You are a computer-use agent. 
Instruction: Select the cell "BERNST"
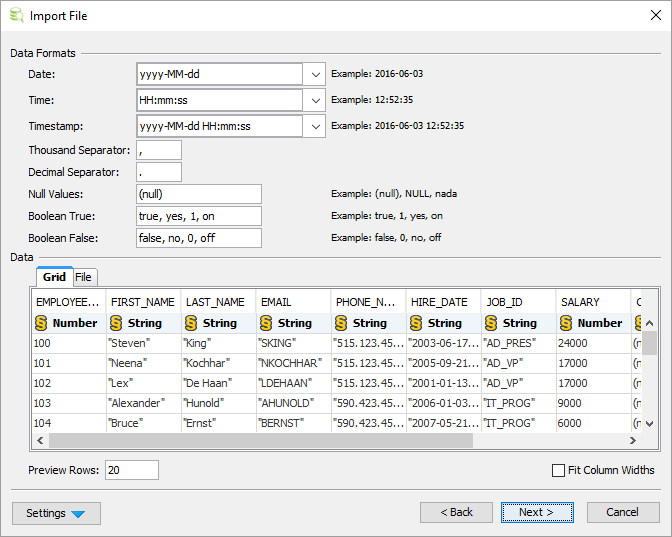tap(294, 423)
